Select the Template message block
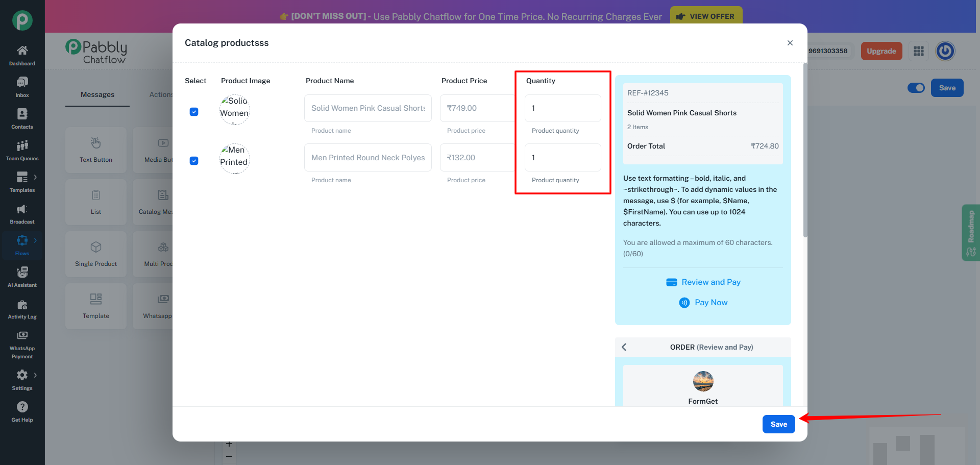This screenshot has width=980, height=465. pos(96,306)
